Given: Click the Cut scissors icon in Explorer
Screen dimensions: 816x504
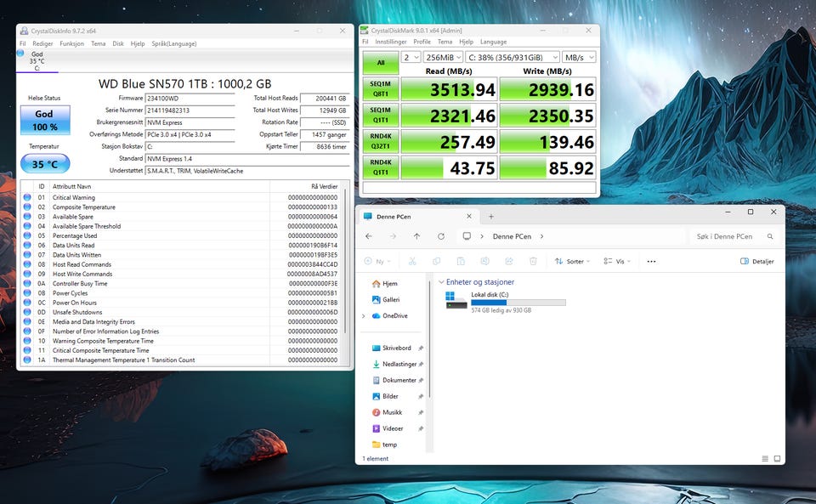Looking at the screenshot, I should click(x=412, y=261).
